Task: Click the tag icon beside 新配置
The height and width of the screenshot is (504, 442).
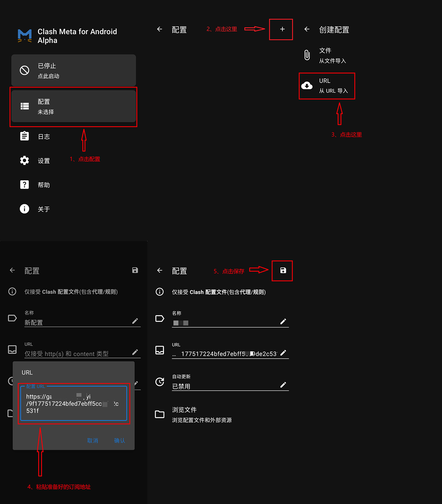Action: point(12,318)
